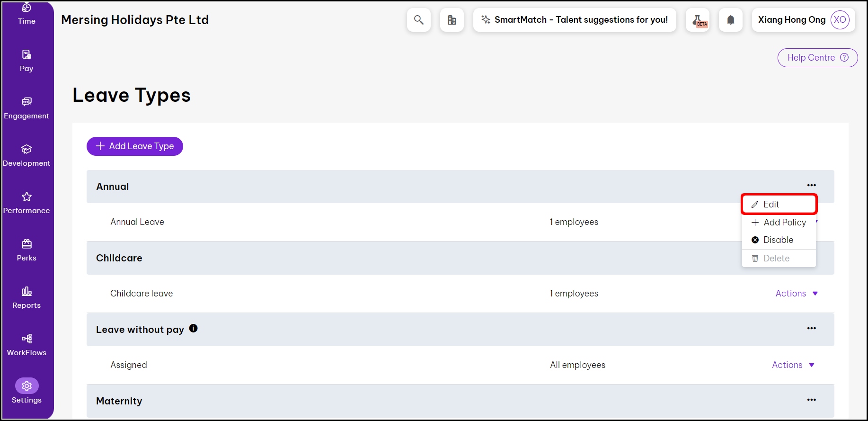The height and width of the screenshot is (421, 868).
Task: Open the search magnifier icon
Action: pyautogui.click(x=418, y=20)
